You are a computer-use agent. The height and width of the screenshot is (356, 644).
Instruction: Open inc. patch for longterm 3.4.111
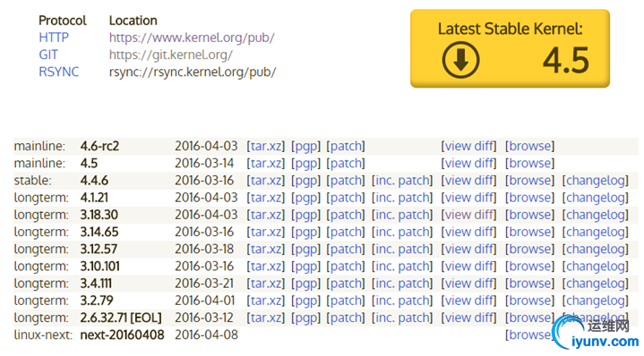(402, 284)
